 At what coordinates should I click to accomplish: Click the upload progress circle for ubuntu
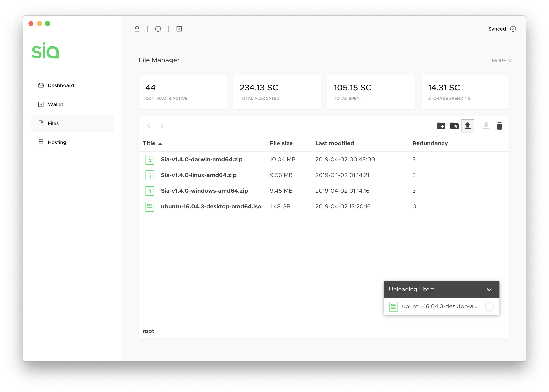(x=490, y=307)
